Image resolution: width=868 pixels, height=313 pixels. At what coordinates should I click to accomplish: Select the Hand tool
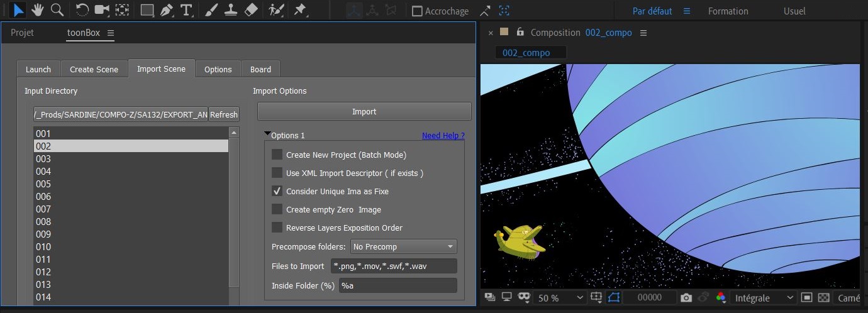(x=38, y=10)
